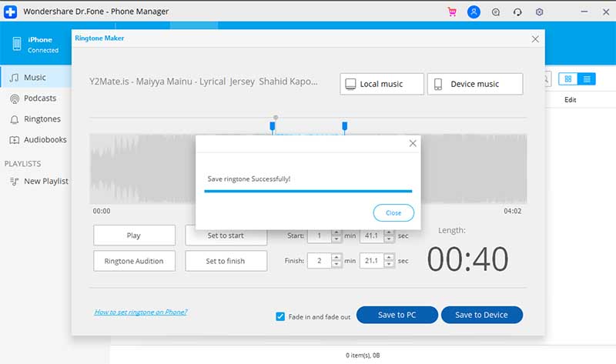Increase Finish seconds with up arrow
Screen dimensions: 616x364
(389, 258)
